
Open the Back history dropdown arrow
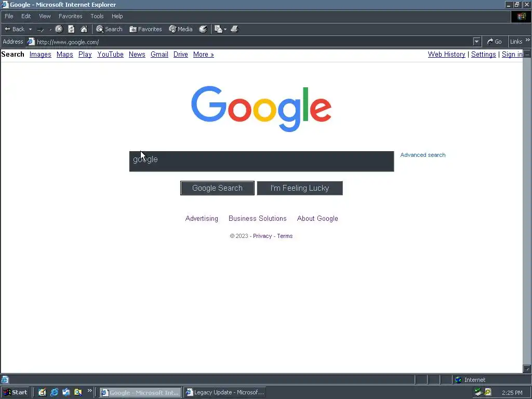pos(30,29)
